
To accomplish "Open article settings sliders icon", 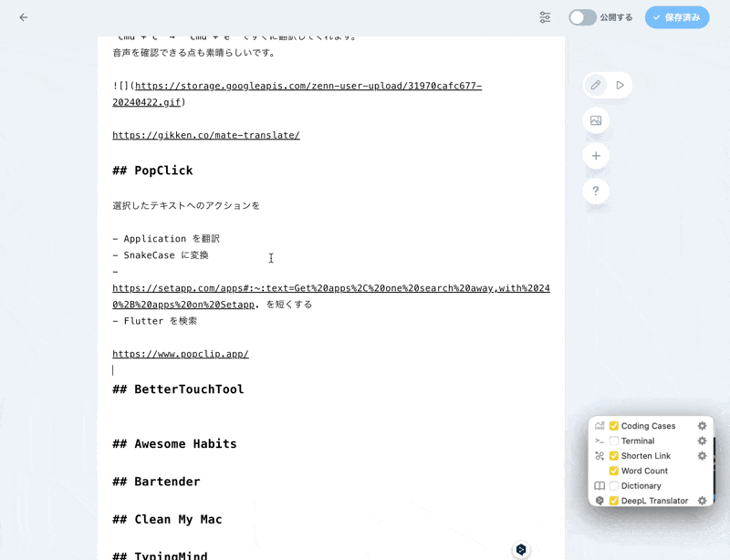I will pyautogui.click(x=545, y=17).
